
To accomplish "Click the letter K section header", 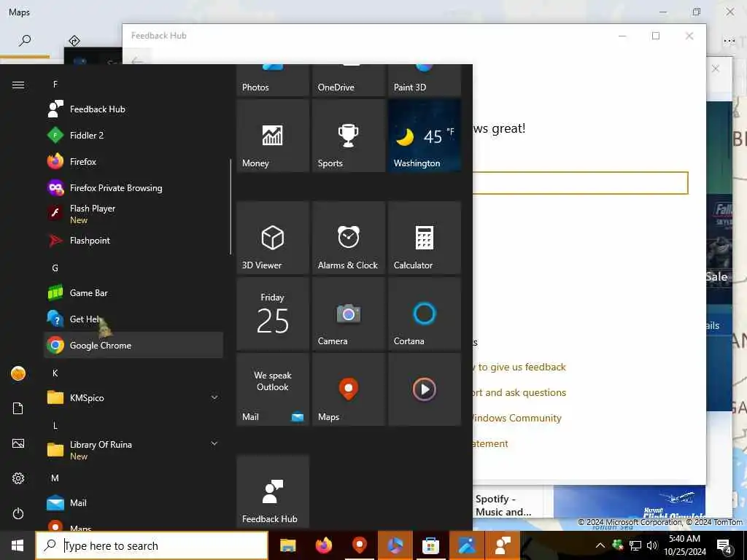I will (x=55, y=373).
